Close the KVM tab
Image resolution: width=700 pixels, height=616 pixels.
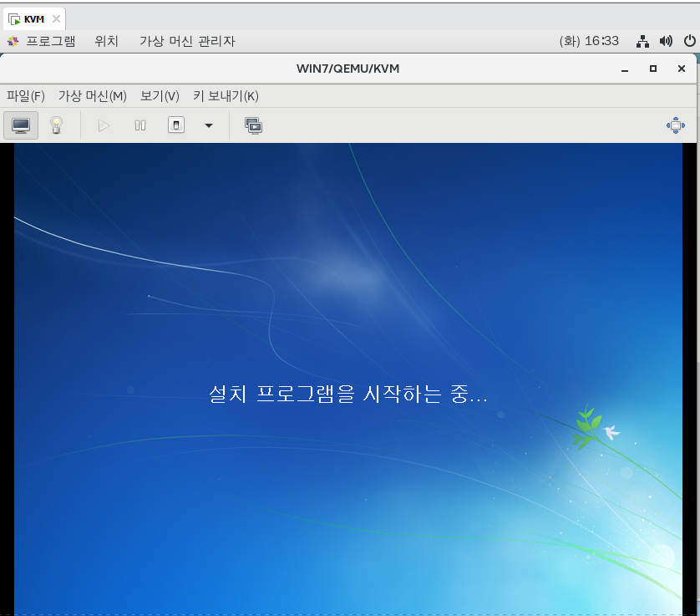(56, 18)
